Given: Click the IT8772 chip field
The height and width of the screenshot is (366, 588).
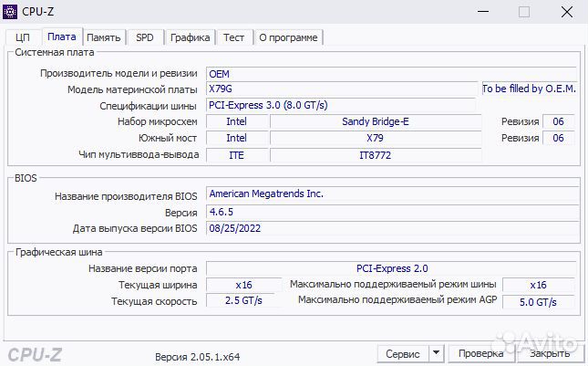Looking at the screenshot, I should [x=375, y=155].
